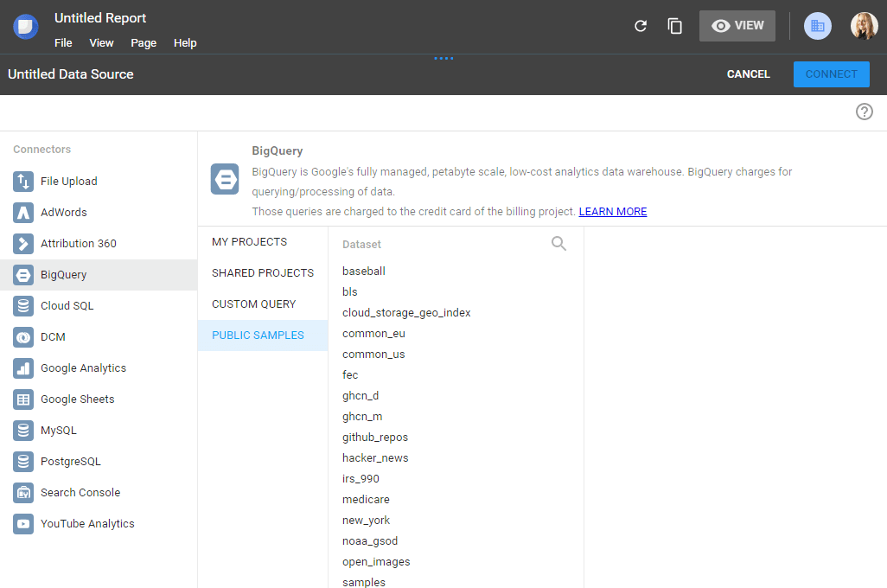Open the help question-mark icon
Viewport: 887px width, 588px height.
point(864,112)
